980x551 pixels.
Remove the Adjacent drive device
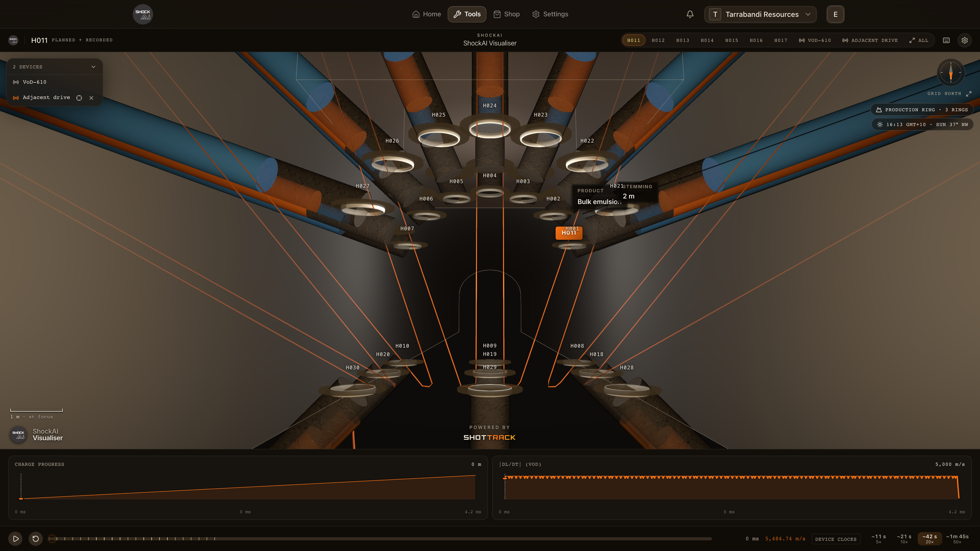[91, 98]
